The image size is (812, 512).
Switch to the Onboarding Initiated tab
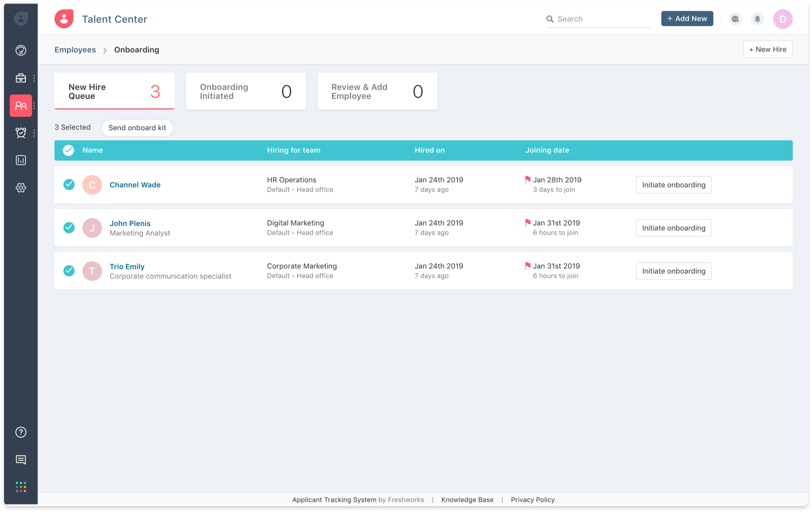pos(246,91)
